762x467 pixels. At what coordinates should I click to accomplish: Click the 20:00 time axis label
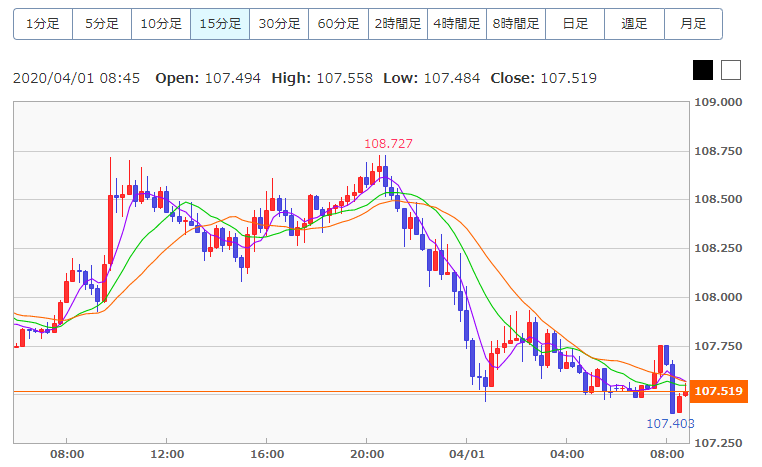[367, 454]
